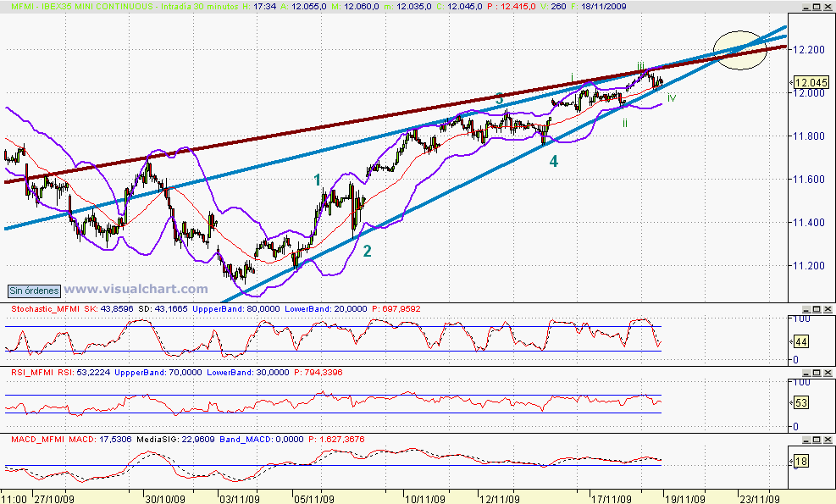Click the MediaSIG: 22,9609 label

tap(176, 440)
